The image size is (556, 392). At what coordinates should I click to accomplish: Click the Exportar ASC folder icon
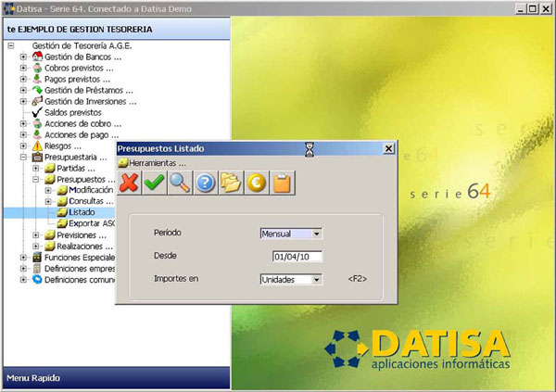click(x=62, y=223)
